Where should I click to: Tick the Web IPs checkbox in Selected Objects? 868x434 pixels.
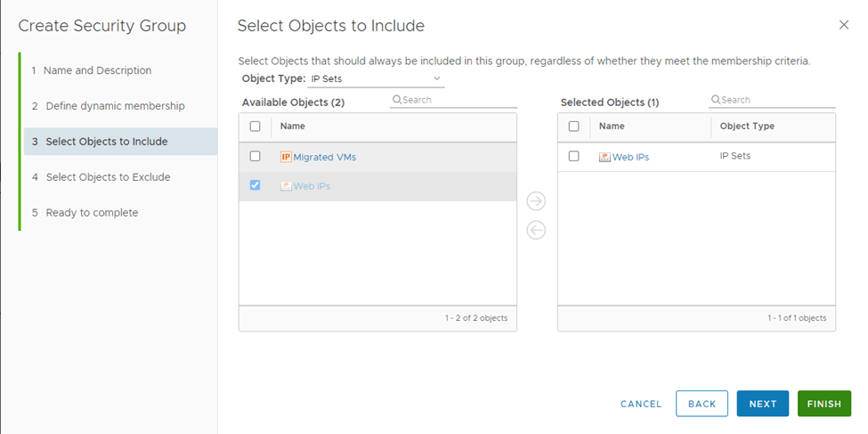point(574,156)
